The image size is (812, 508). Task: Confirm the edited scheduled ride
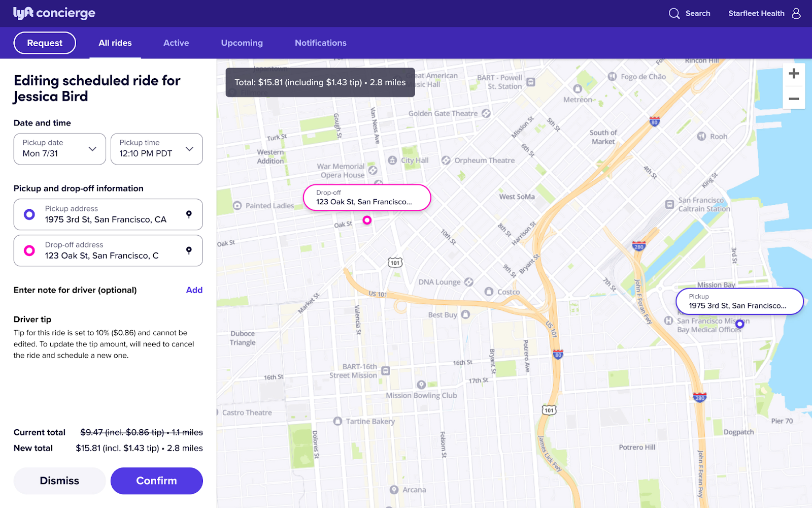pyautogui.click(x=157, y=481)
